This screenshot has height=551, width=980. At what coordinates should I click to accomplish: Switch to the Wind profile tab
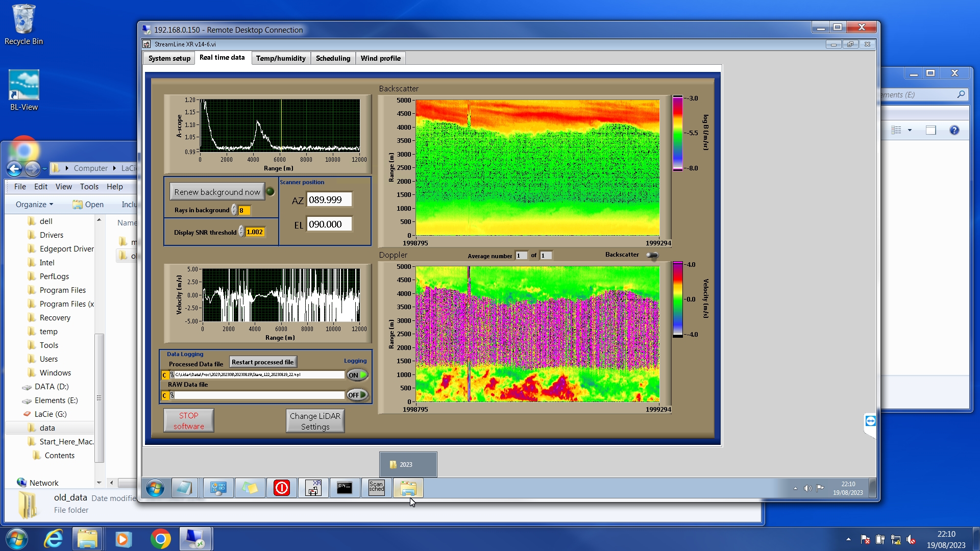coord(380,58)
